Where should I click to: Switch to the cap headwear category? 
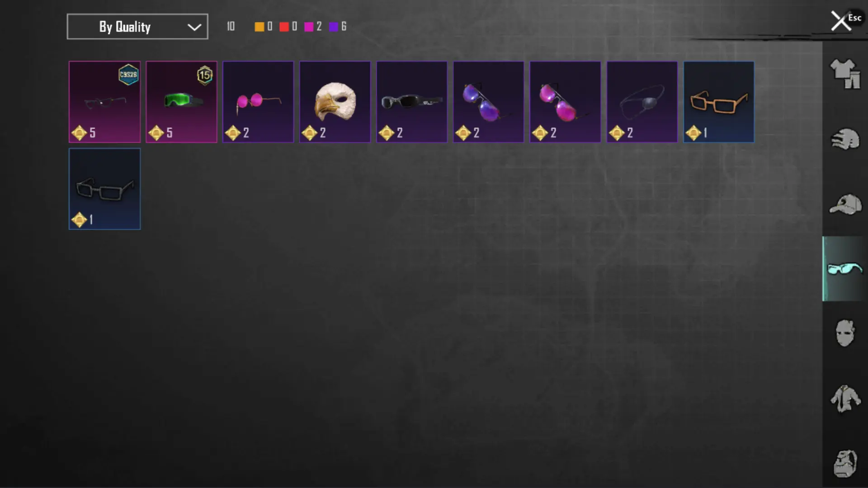pos(845,204)
